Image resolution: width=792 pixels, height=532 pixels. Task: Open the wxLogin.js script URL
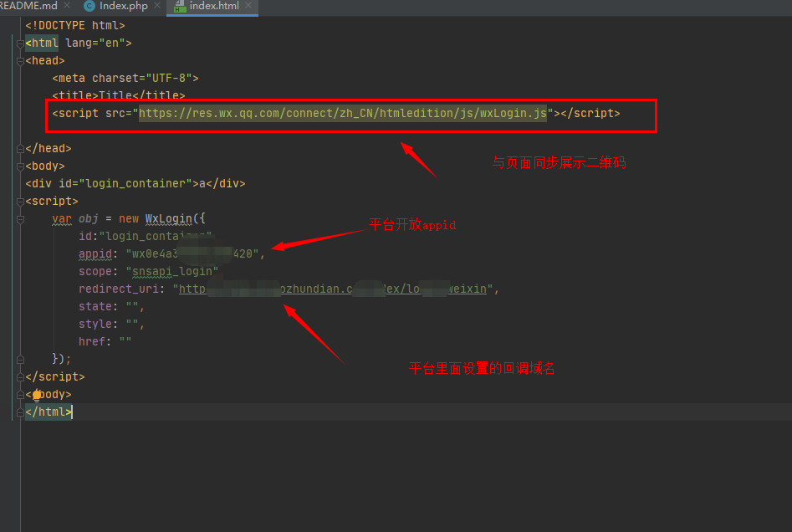[x=342, y=113]
